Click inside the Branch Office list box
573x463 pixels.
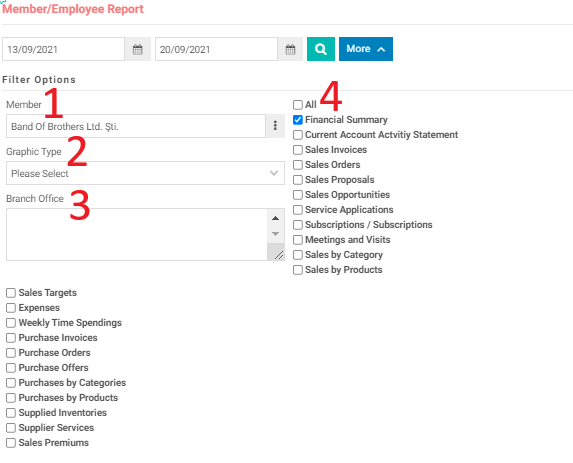137,235
